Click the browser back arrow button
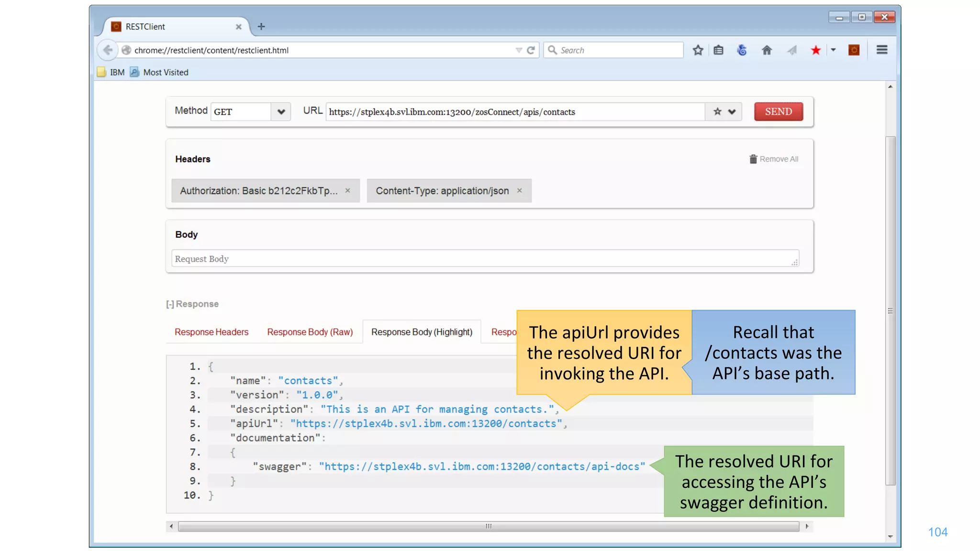Viewport: 980px width, 551px height. pyautogui.click(x=108, y=50)
